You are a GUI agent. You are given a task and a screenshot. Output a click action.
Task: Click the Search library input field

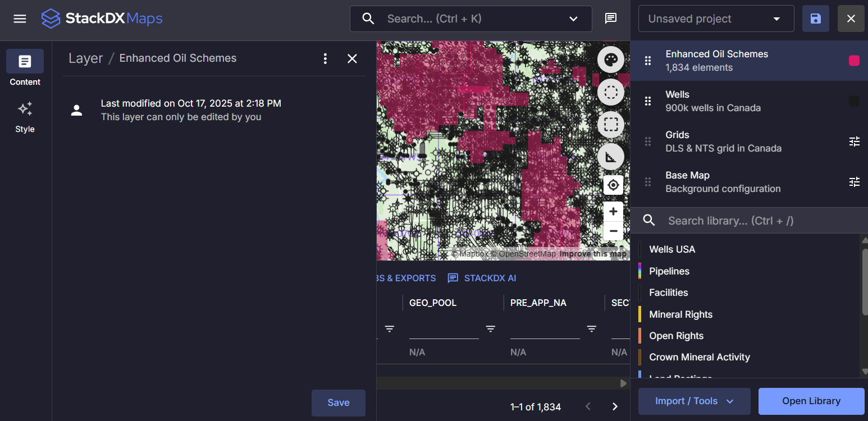758,221
